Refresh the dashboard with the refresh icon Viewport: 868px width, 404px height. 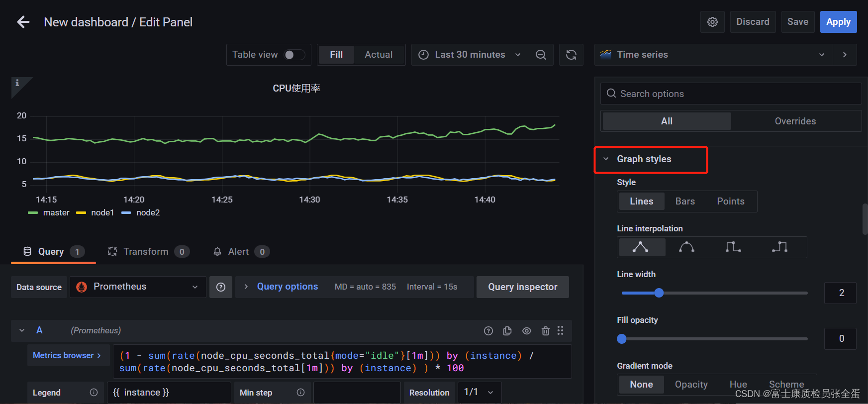click(571, 55)
